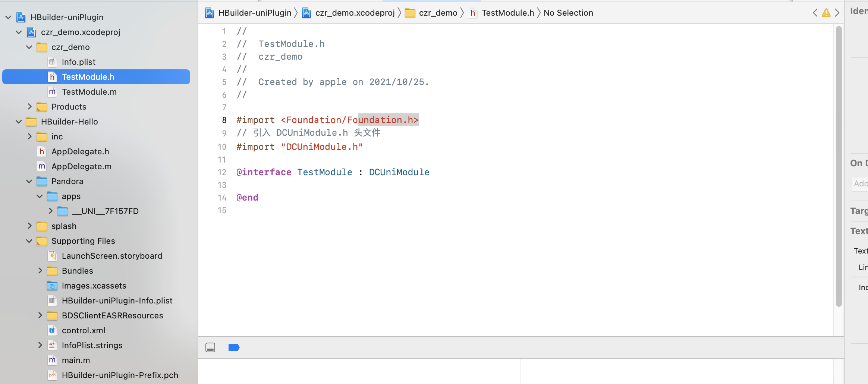Select main.m in the project navigator

pyautogui.click(x=76, y=360)
